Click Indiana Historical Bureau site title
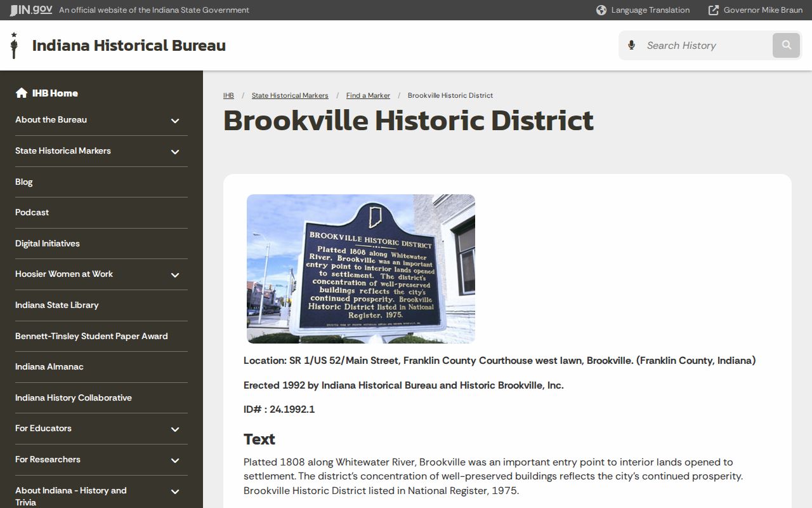The image size is (812, 508). (x=129, y=46)
